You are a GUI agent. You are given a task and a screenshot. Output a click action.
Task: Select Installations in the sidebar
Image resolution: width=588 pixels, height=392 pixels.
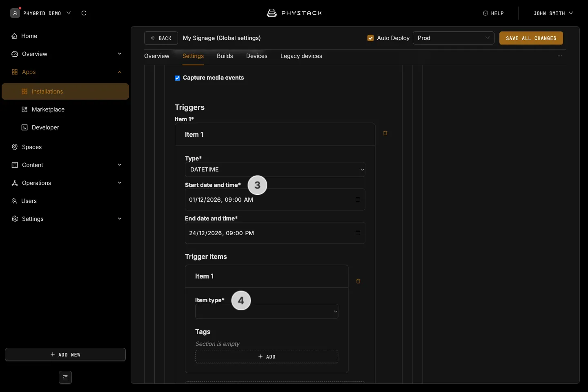[65, 91]
